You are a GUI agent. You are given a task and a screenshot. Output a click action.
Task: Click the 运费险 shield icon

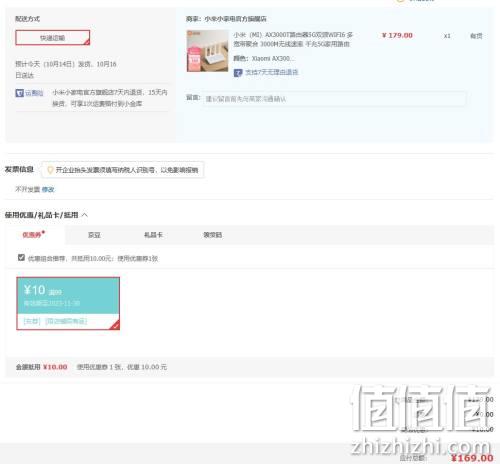[x=19, y=93]
